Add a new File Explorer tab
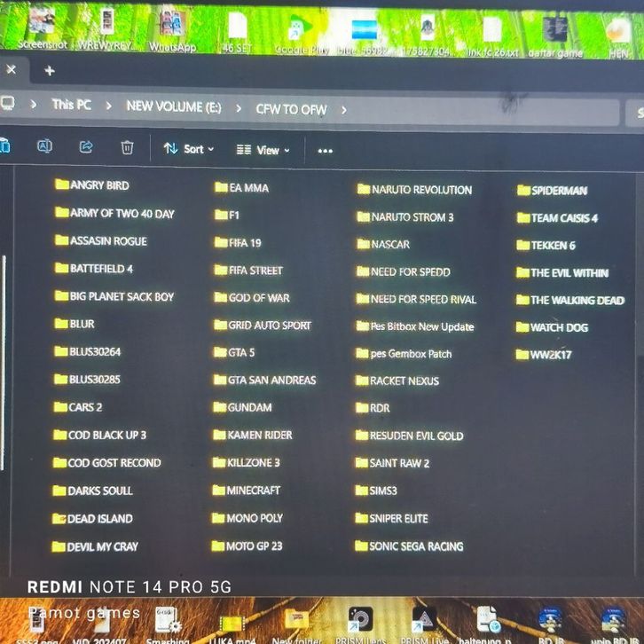This screenshot has width=644, height=644. [x=49, y=71]
